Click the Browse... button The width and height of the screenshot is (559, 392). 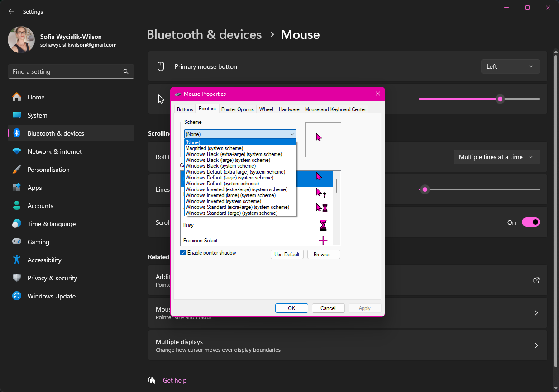[x=324, y=255]
